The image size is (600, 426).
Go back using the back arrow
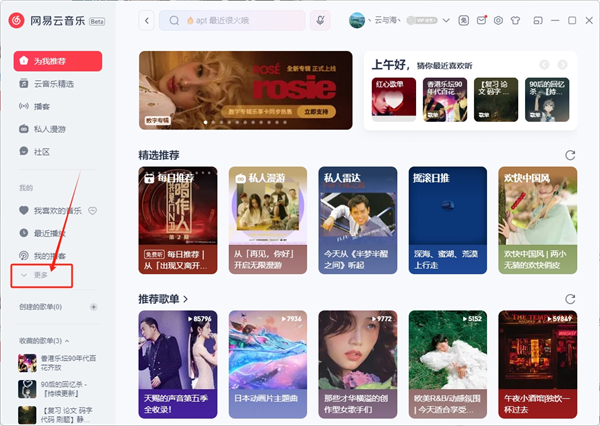(x=148, y=20)
